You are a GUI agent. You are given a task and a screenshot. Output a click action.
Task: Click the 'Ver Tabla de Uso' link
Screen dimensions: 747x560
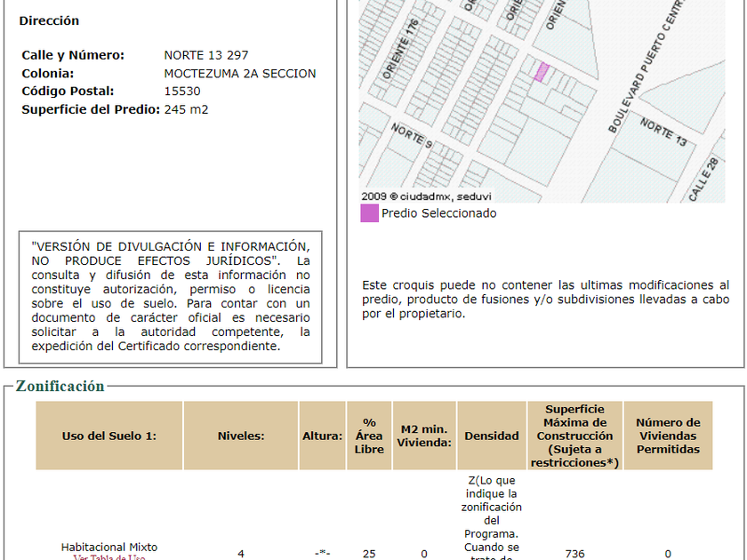[x=109, y=557]
